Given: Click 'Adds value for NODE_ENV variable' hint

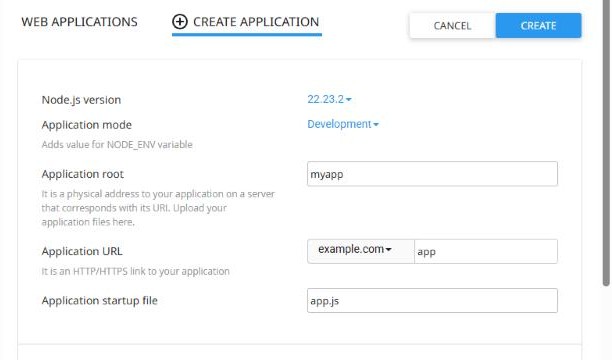Looking at the screenshot, I should pyautogui.click(x=117, y=145).
